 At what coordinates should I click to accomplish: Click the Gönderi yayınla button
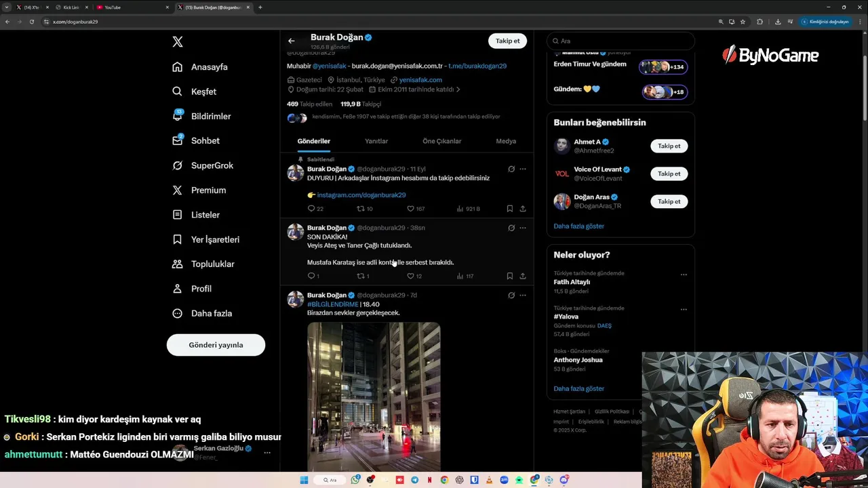point(216,345)
